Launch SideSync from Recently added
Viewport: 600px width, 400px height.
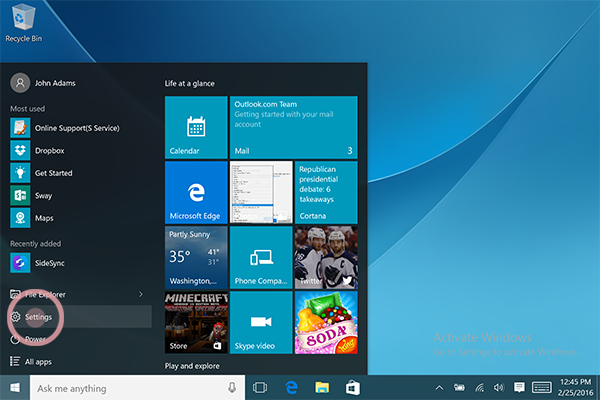pos(80,263)
